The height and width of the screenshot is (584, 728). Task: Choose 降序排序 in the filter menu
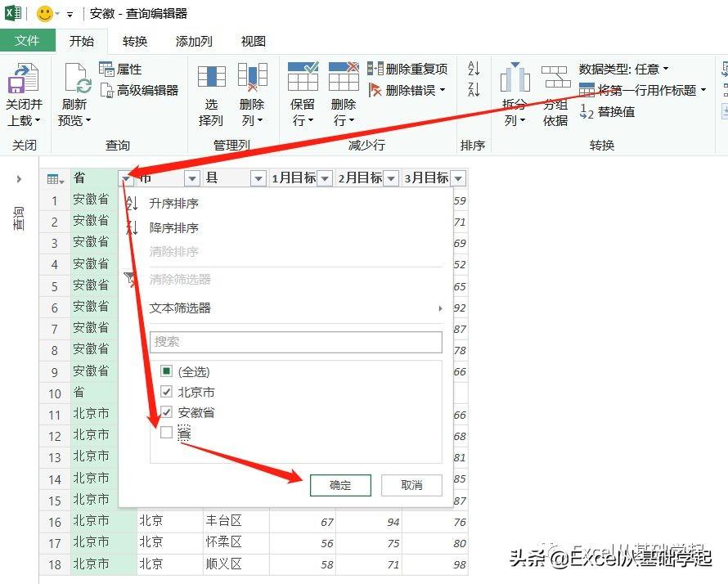pos(173,228)
